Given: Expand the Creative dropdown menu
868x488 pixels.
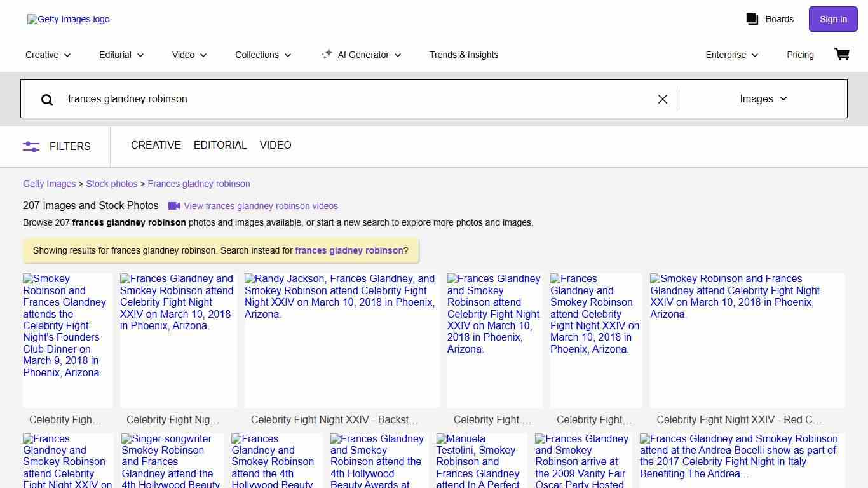Looking at the screenshot, I should (x=48, y=55).
